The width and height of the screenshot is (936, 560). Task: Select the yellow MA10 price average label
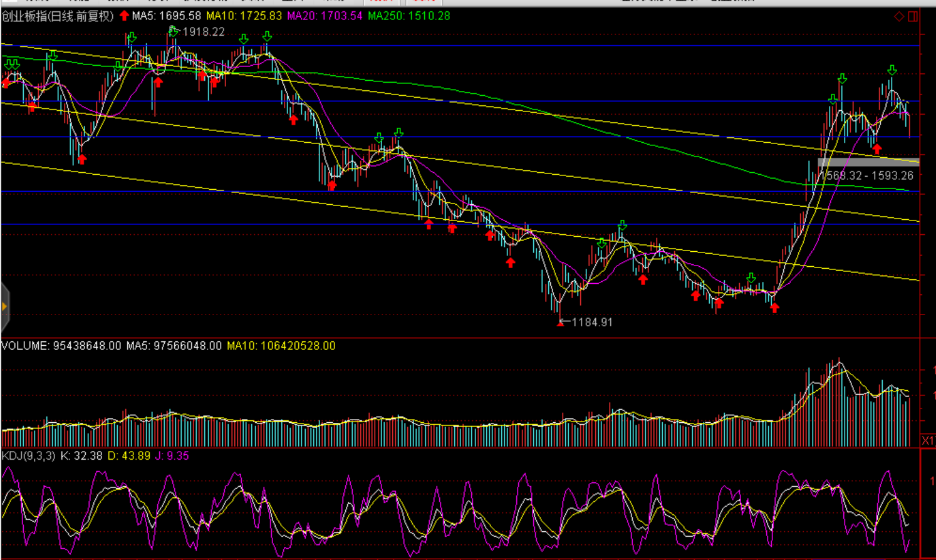pos(244,16)
